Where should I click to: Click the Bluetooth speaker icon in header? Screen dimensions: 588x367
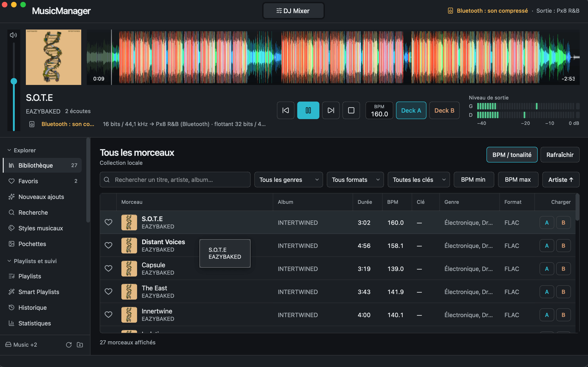[x=450, y=11]
